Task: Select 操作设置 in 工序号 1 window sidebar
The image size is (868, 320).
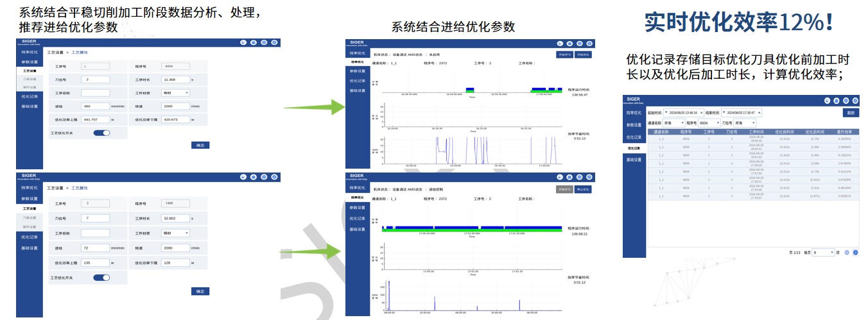Action: point(30,86)
